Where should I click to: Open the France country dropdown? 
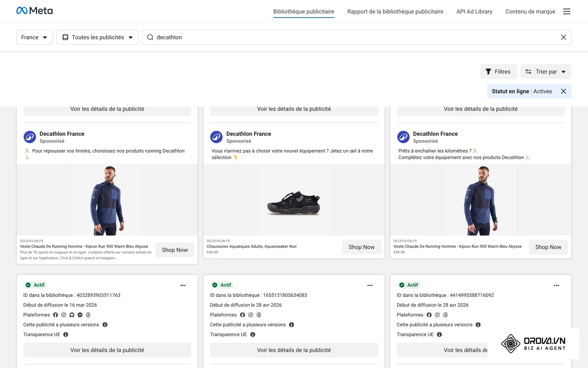click(x=35, y=37)
